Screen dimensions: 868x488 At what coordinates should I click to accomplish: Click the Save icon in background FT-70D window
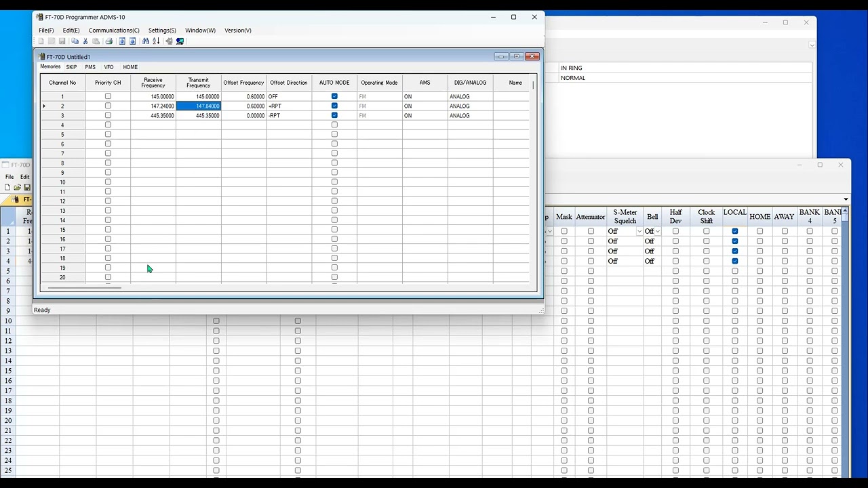coord(27,188)
